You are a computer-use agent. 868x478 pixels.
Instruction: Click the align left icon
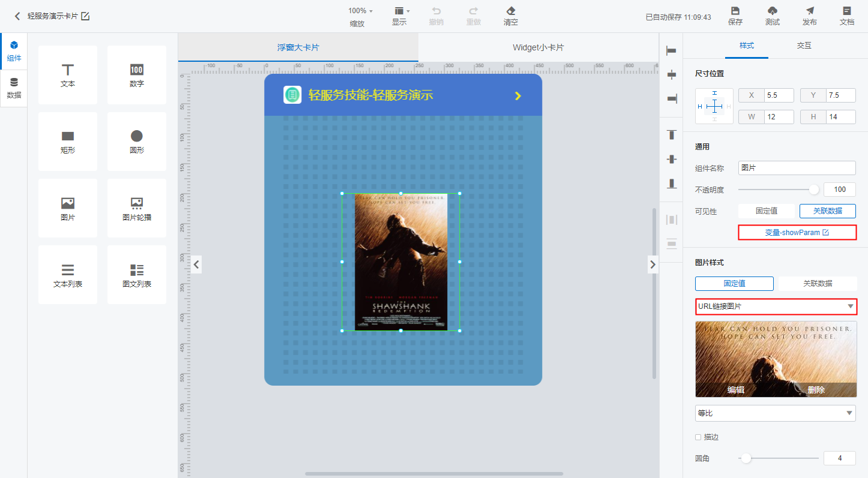[672, 51]
